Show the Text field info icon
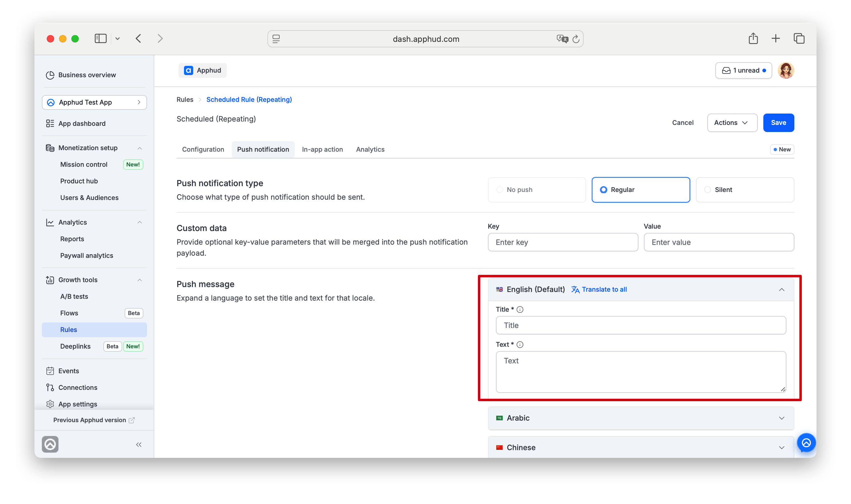This screenshot has height=504, width=851. pyautogui.click(x=520, y=344)
